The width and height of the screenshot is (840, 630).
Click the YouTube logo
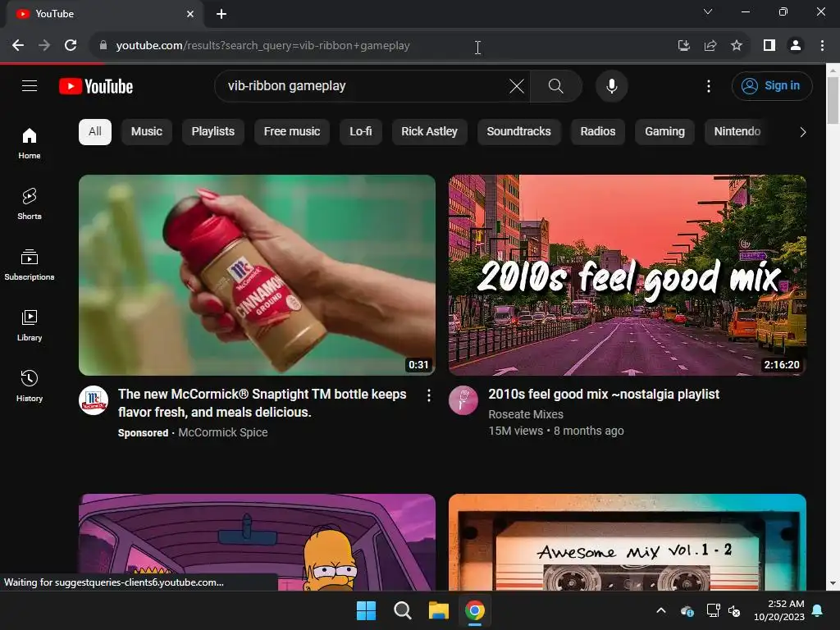pyautogui.click(x=96, y=86)
